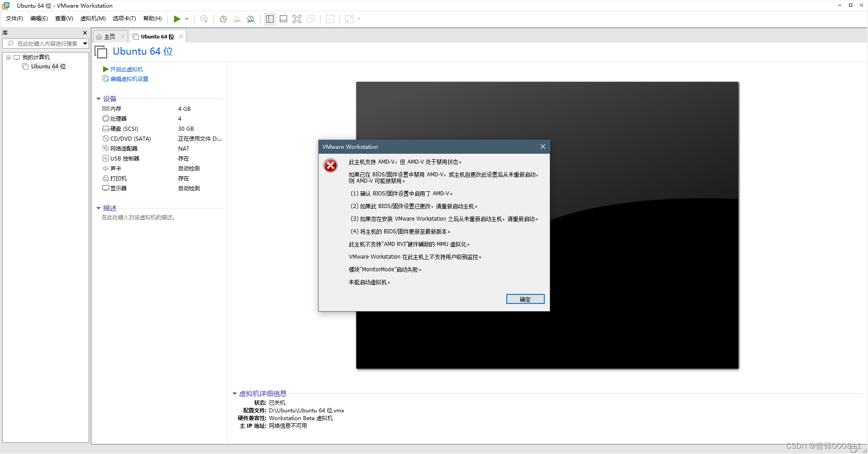Click the Ubuntu 64 位 page title icon
868x454 pixels.
coord(101,52)
